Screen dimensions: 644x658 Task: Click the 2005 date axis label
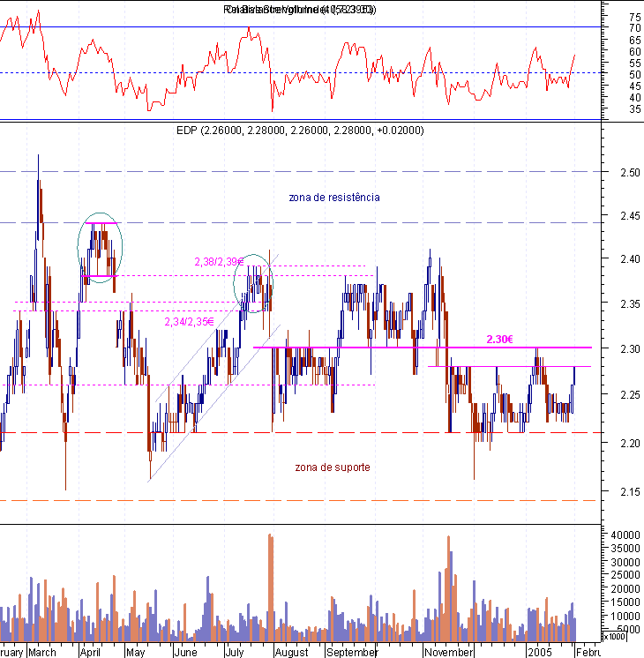[x=540, y=652]
